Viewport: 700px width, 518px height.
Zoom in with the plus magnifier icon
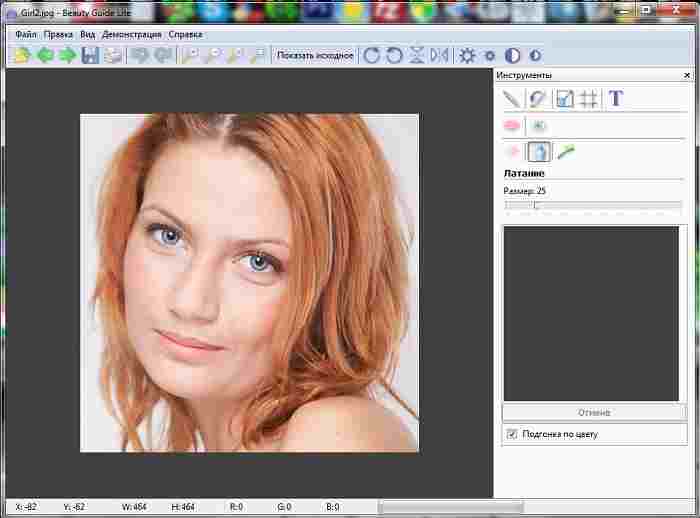pyautogui.click(x=191, y=55)
